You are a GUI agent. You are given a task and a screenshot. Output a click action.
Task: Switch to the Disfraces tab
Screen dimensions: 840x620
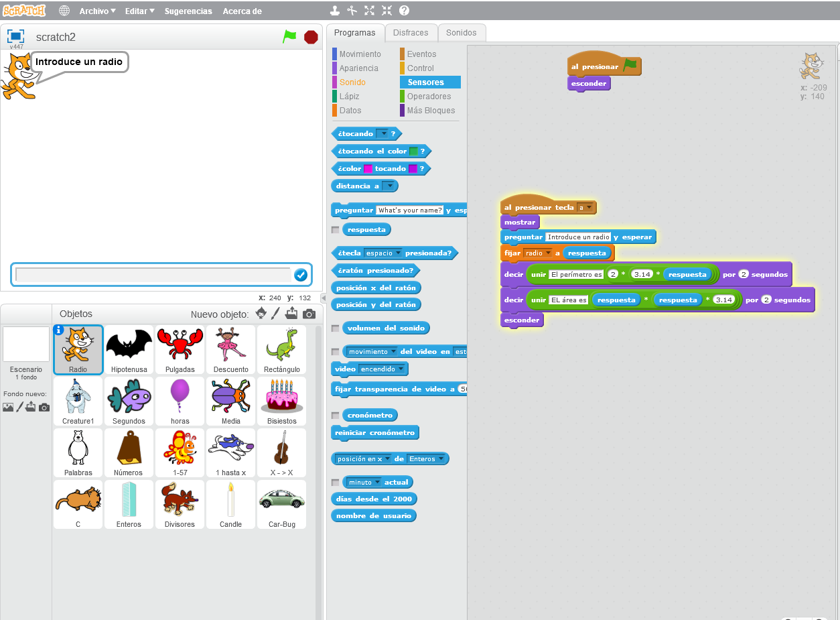pyautogui.click(x=411, y=32)
